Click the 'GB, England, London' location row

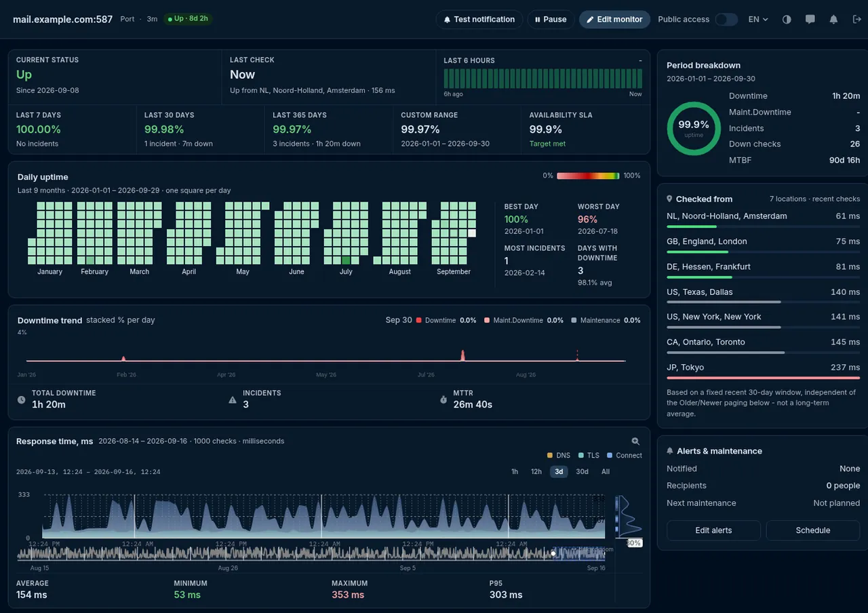pyautogui.click(x=763, y=245)
